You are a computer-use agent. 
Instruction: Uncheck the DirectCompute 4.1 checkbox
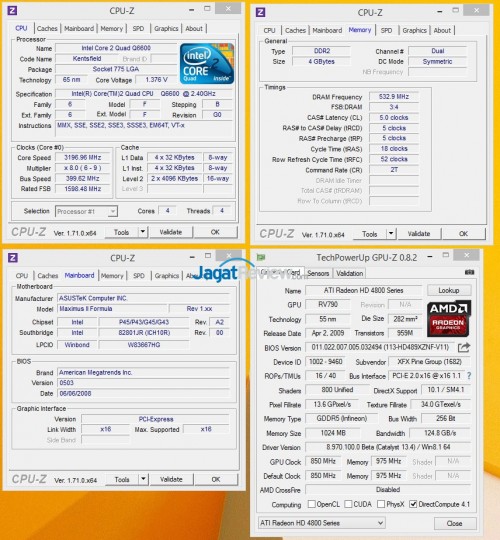[413, 504]
